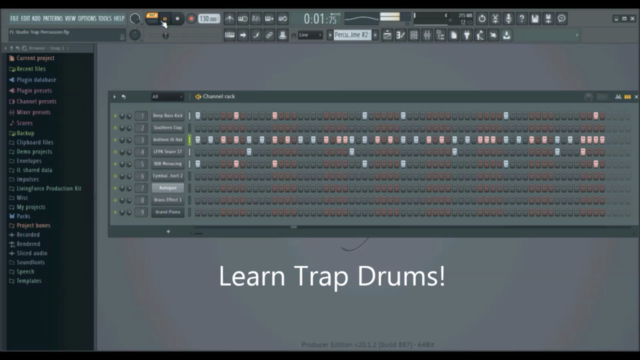
Task: Mute the Anthem Hi Hat channel
Action: click(x=115, y=140)
